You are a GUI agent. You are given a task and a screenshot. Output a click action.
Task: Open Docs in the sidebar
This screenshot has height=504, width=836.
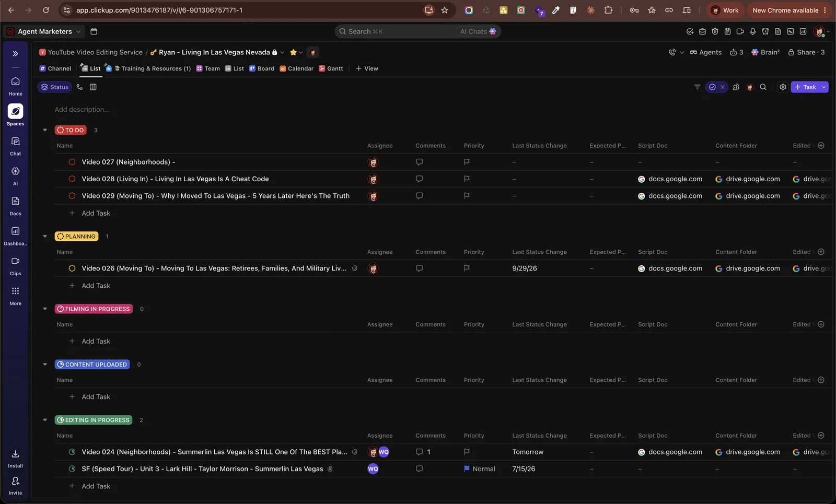point(15,206)
